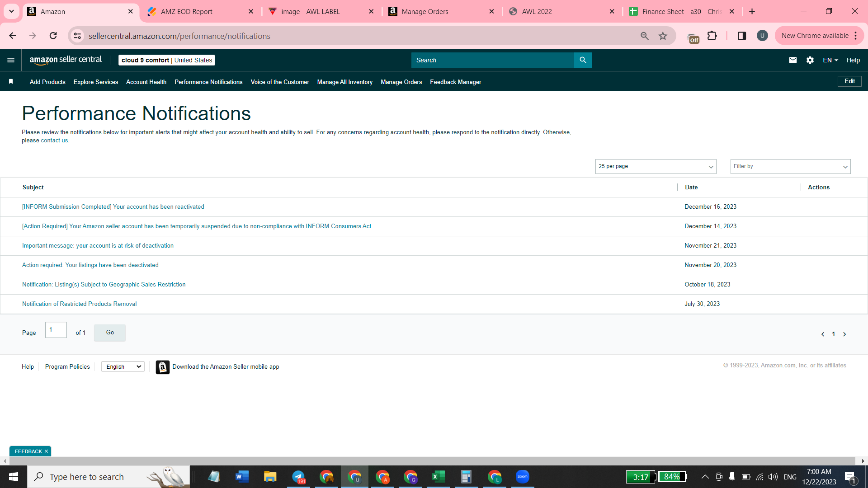Click the Windows Start button
Screen dimensions: 868x488
point(14,477)
